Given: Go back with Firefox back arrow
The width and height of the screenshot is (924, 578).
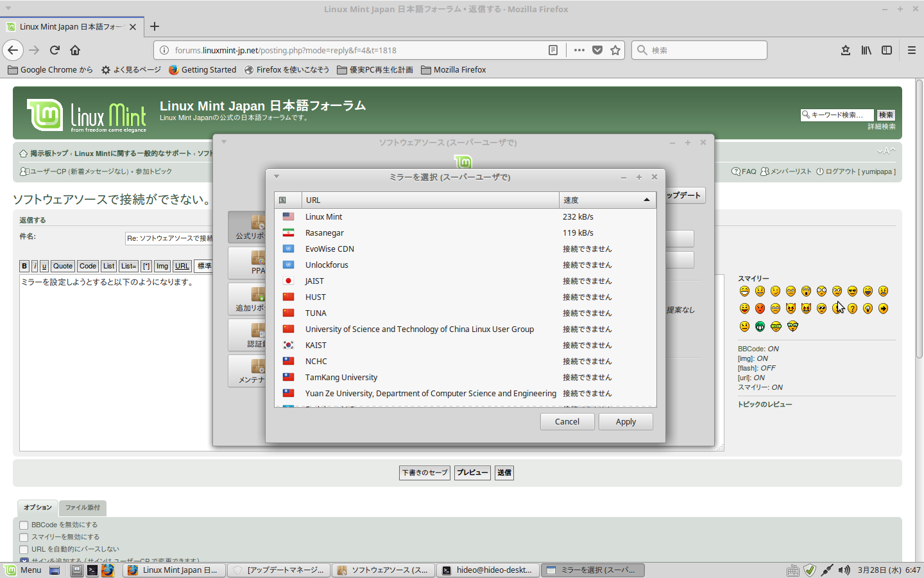Looking at the screenshot, I should tap(13, 50).
